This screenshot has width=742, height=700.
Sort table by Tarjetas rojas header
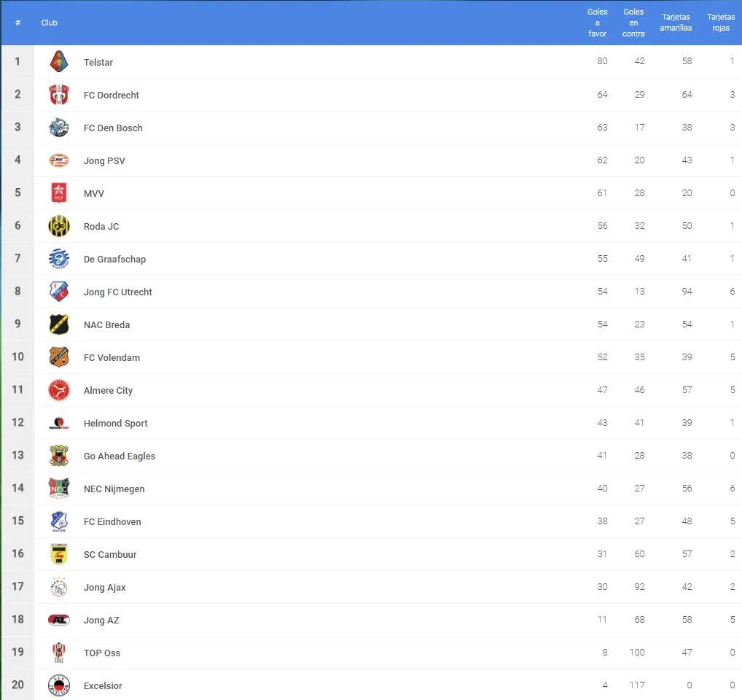pos(721,23)
